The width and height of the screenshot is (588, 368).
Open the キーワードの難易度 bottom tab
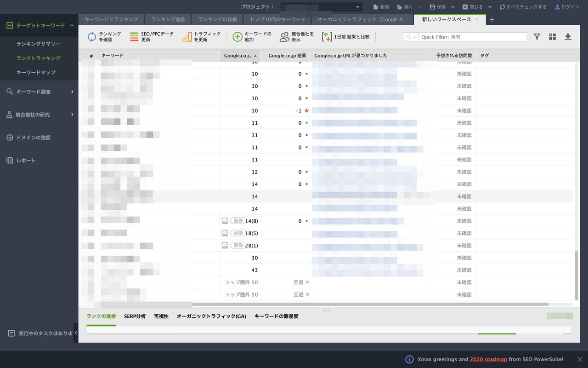(277, 316)
